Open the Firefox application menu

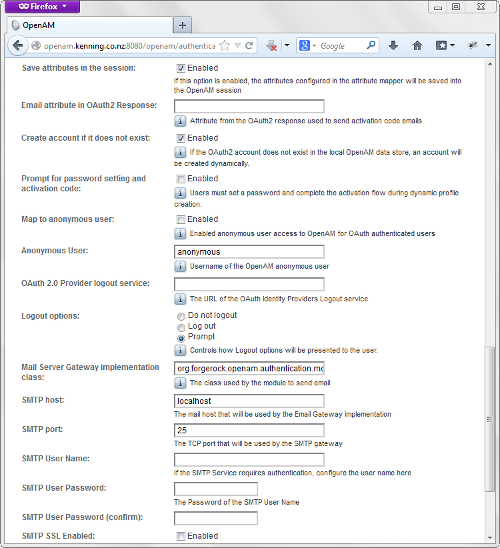pos(42,7)
